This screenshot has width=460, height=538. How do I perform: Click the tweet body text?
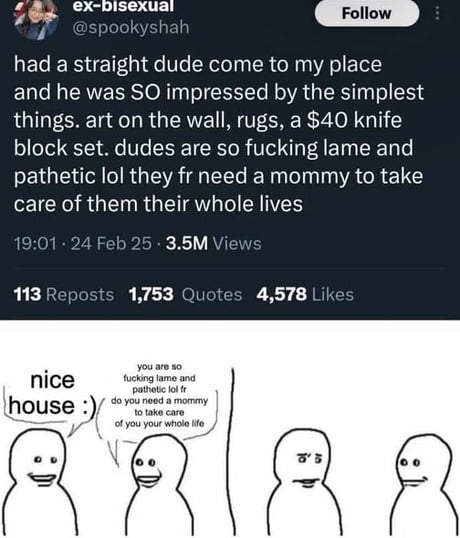click(219, 134)
